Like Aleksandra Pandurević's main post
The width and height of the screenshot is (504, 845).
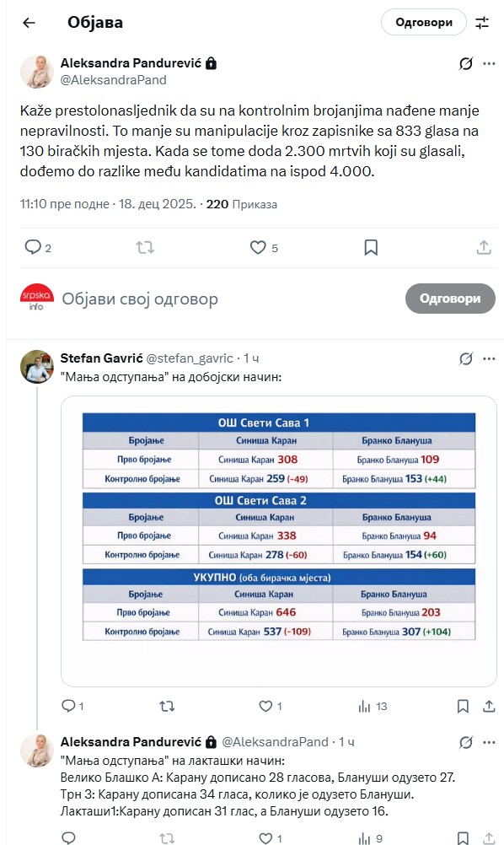click(x=258, y=248)
